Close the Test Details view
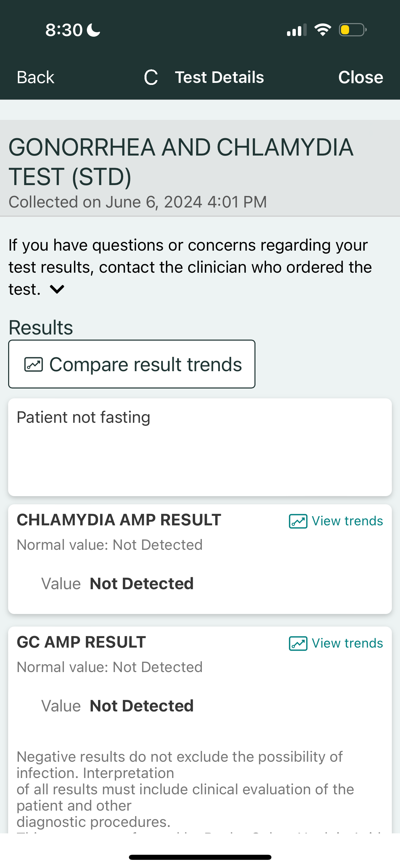400x868 pixels. (x=360, y=77)
